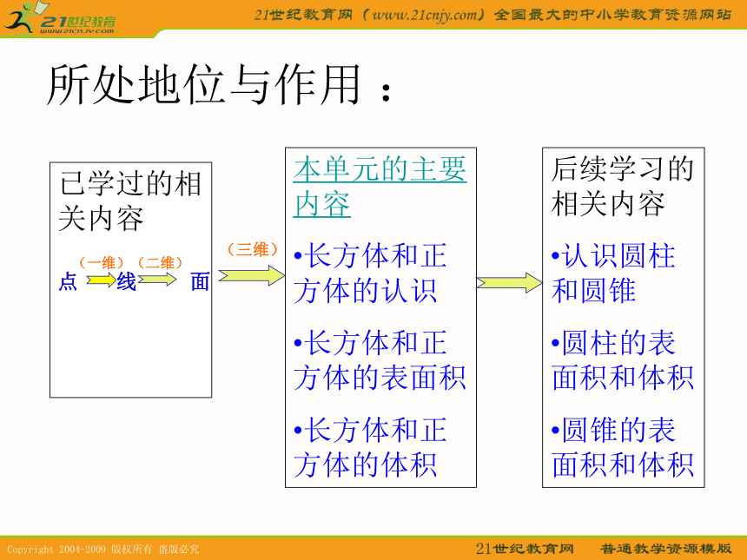Click the arrow pointing to the middle box
The image size is (747, 560).
point(251,276)
